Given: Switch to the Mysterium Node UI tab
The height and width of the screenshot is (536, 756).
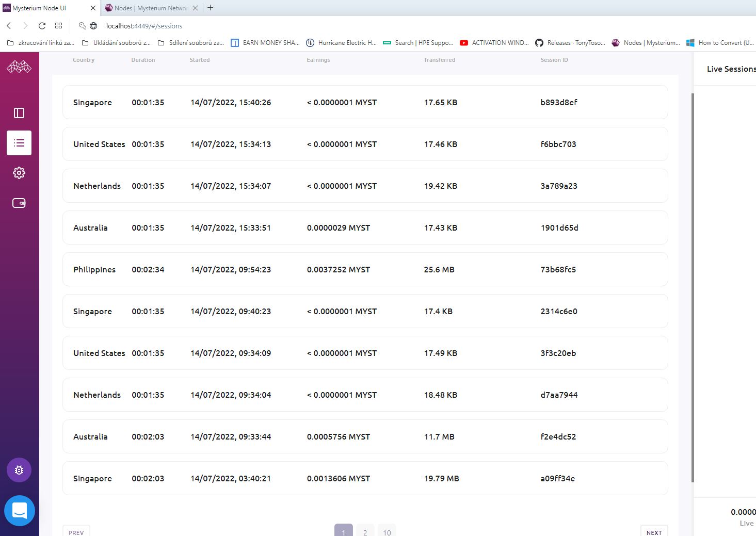Looking at the screenshot, I should 50,8.
